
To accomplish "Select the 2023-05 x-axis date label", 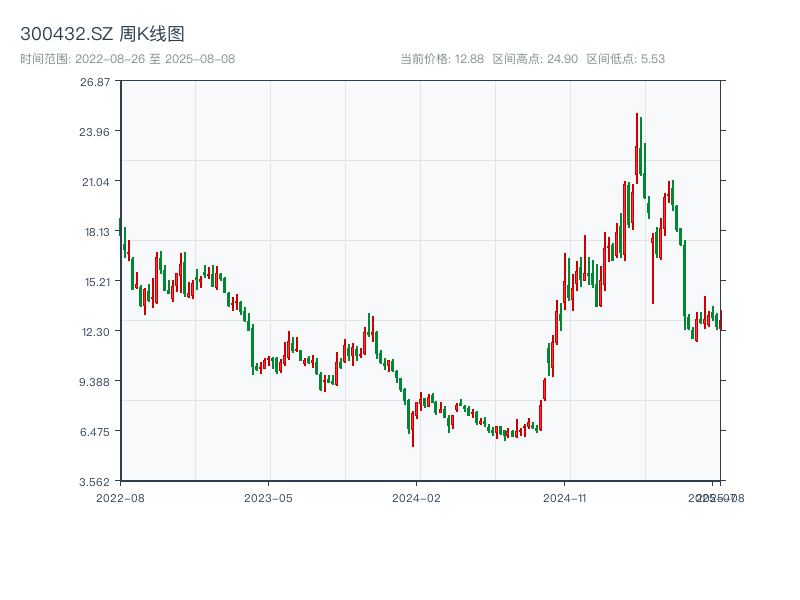I will click(268, 497).
